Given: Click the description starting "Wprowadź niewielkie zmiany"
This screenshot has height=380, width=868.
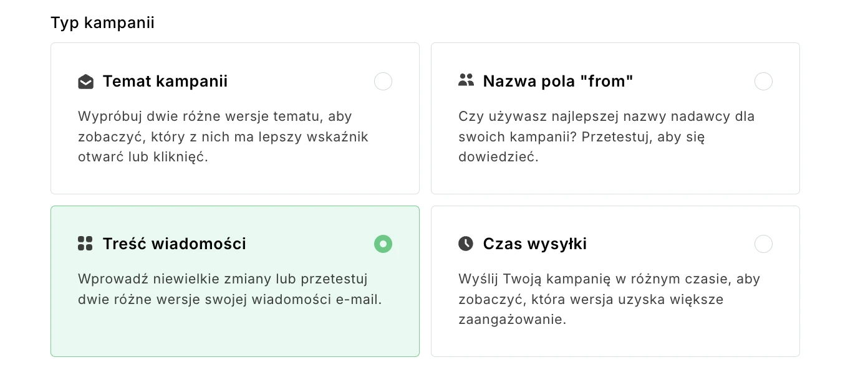Looking at the screenshot, I should point(229,289).
